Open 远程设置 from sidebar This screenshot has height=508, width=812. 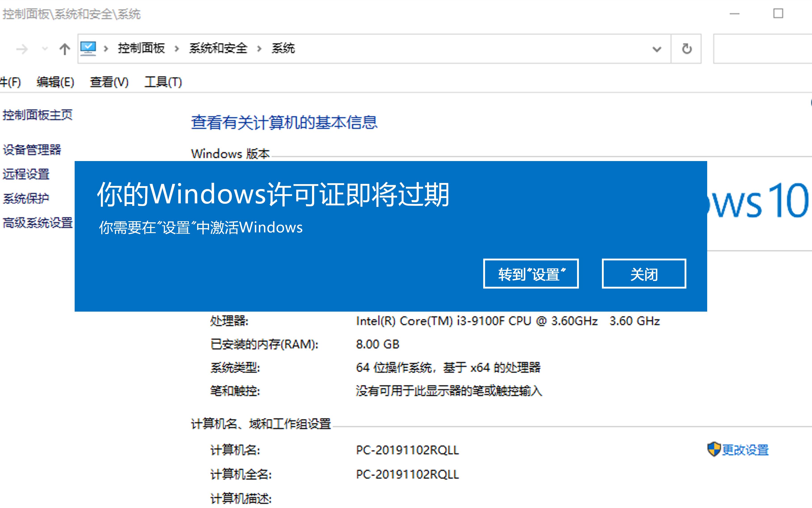(x=26, y=174)
